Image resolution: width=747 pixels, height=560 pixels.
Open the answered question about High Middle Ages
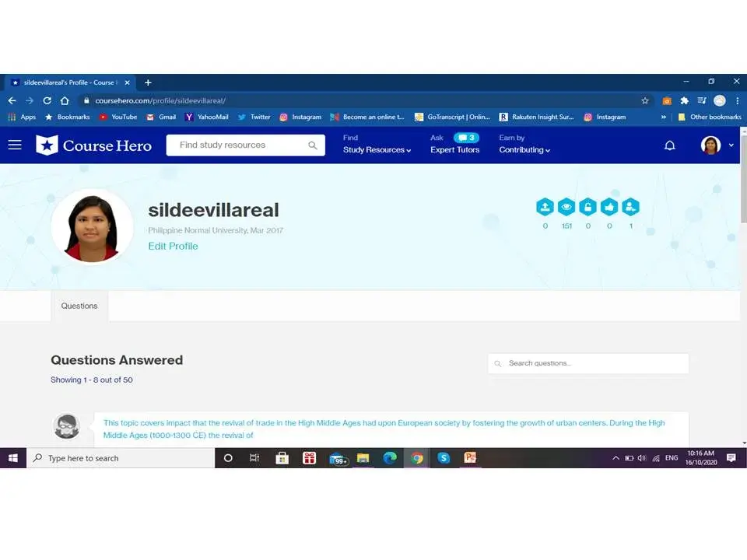[384, 429]
